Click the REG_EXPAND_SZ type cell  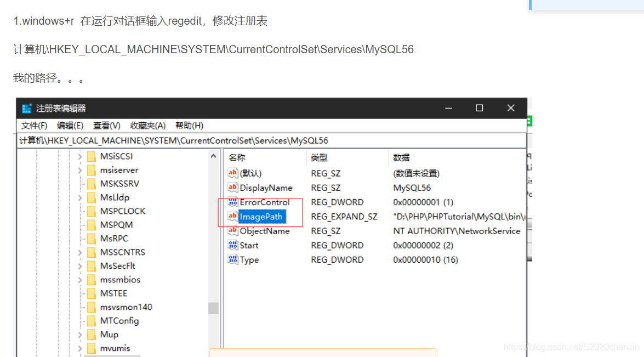point(344,217)
